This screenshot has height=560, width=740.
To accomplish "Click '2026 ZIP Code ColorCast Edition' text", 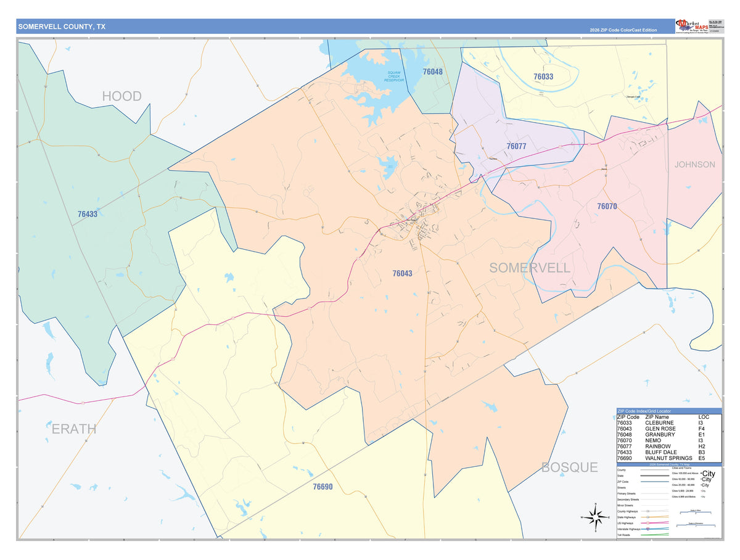I will click(623, 30).
